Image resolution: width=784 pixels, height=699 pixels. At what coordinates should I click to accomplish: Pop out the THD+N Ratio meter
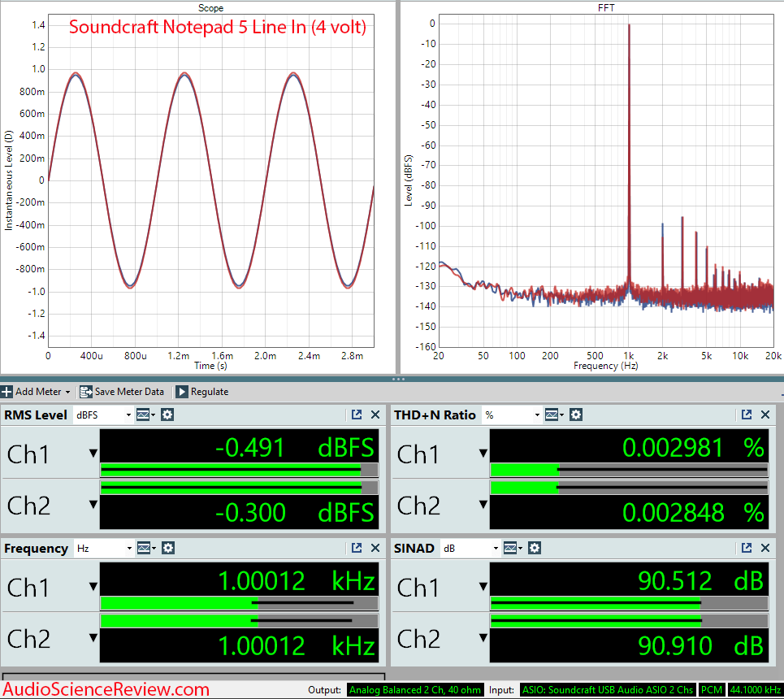pos(747,415)
